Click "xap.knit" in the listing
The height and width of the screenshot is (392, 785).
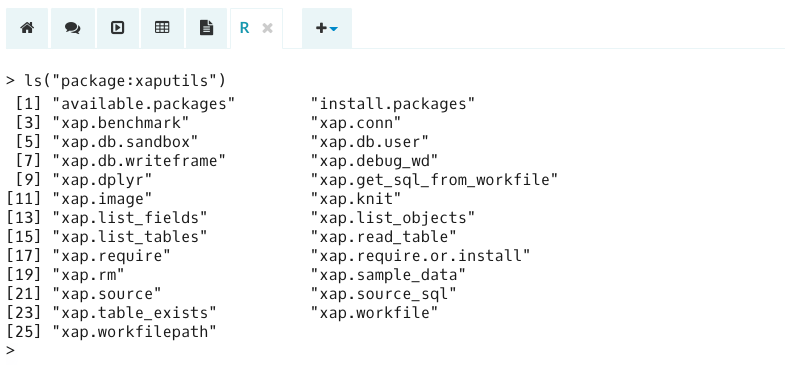(356, 199)
